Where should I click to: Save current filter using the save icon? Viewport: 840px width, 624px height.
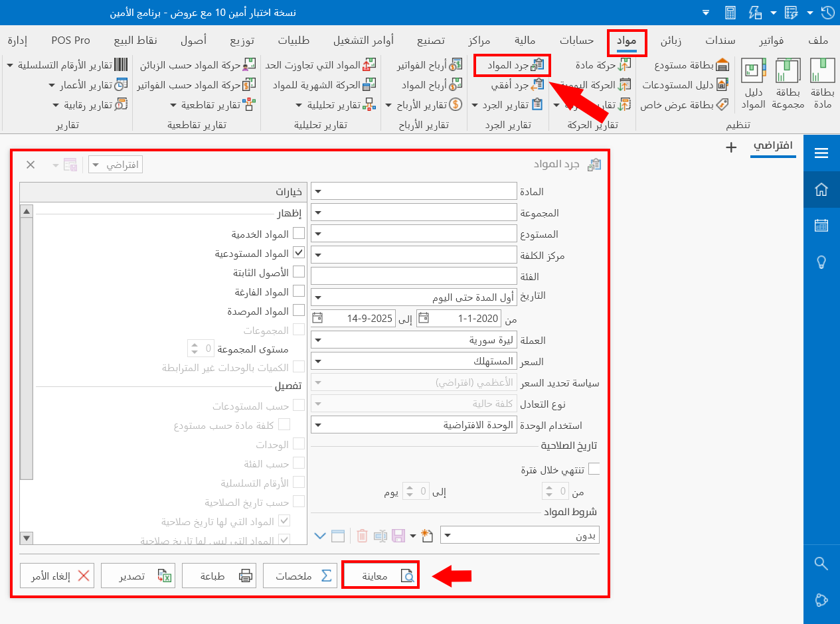(398, 535)
